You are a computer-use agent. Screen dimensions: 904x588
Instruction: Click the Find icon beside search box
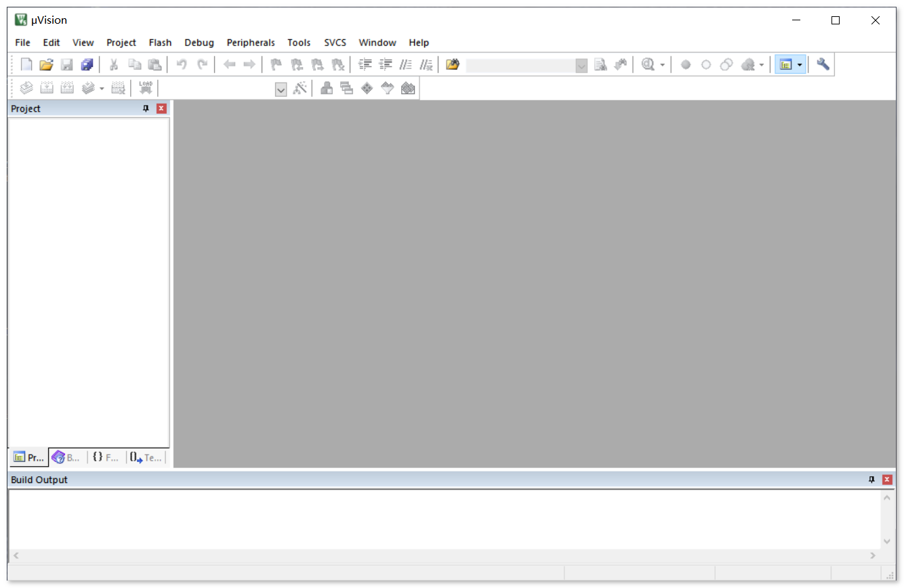pos(600,65)
